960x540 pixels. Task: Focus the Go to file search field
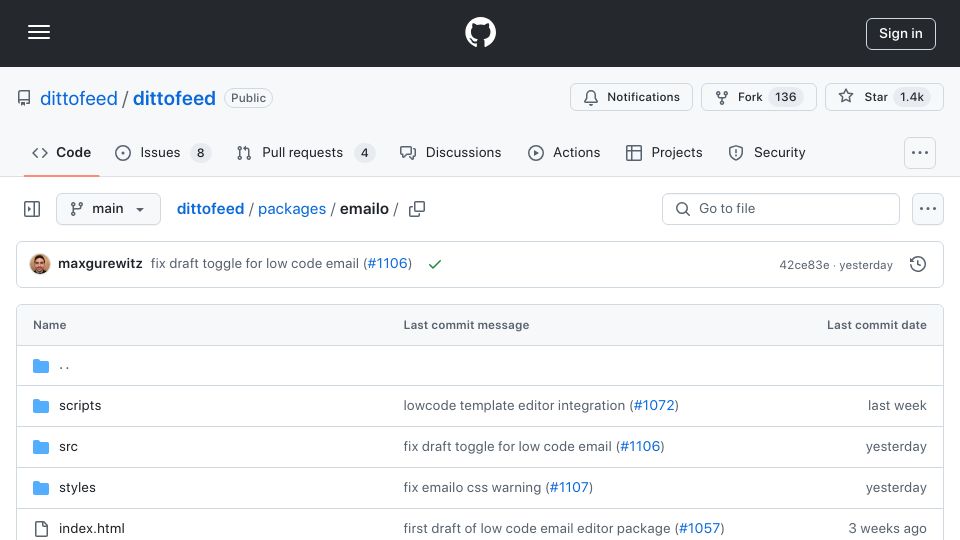click(x=781, y=209)
